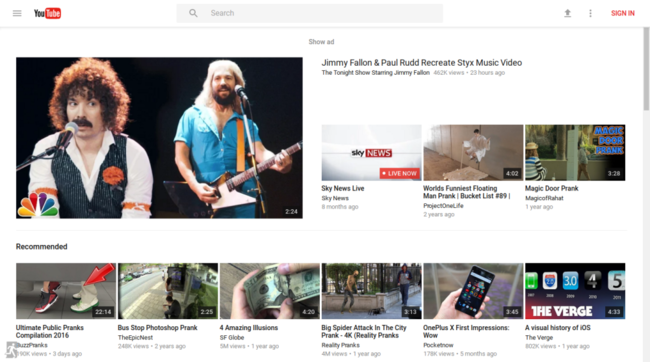Viewport: 650px width, 362px height.
Task: Open Big Spider Attack In The City thumbnail
Action: click(x=371, y=291)
